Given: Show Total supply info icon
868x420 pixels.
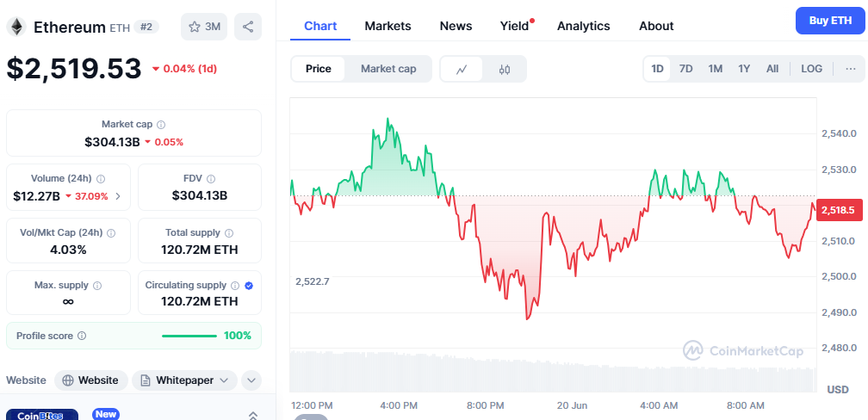Looking at the screenshot, I should click(x=229, y=233).
